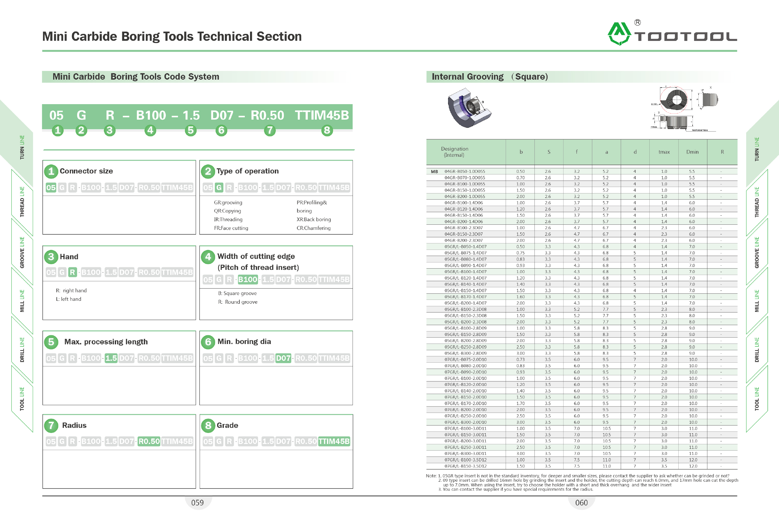Click designation 04GR-B050-1.0D055

[464, 172]
